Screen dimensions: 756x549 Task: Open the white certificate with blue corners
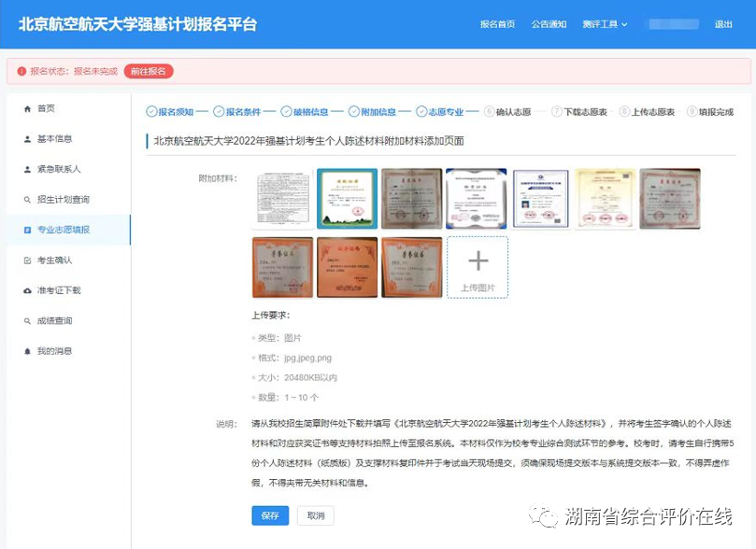(x=477, y=199)
